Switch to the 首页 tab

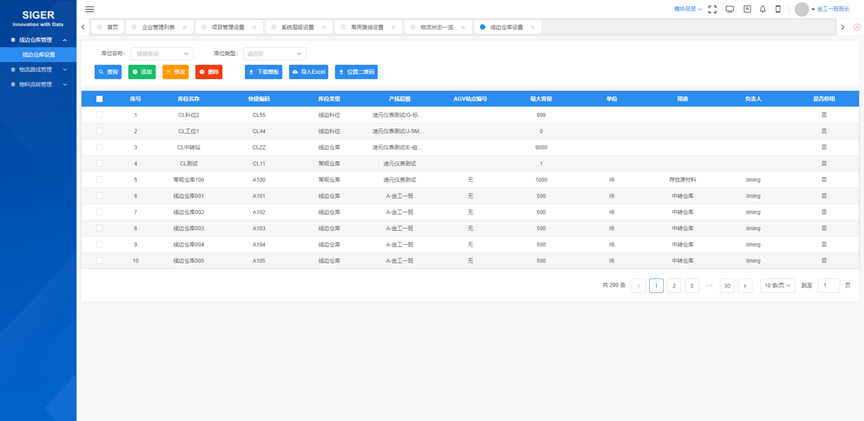click(109, 27)
